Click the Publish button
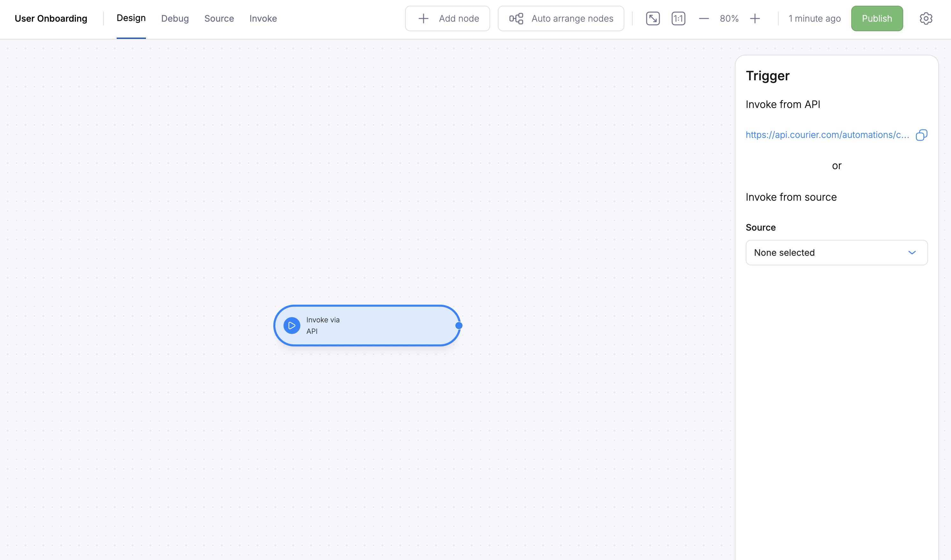The height and width of the screenshot is (560, 951). pyautogui.click(x=877, y=18)
